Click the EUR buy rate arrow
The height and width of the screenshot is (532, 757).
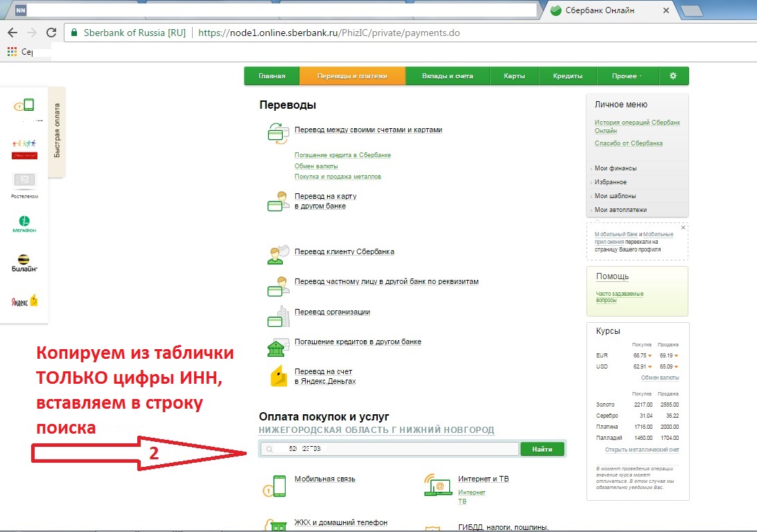coord(650,355)
